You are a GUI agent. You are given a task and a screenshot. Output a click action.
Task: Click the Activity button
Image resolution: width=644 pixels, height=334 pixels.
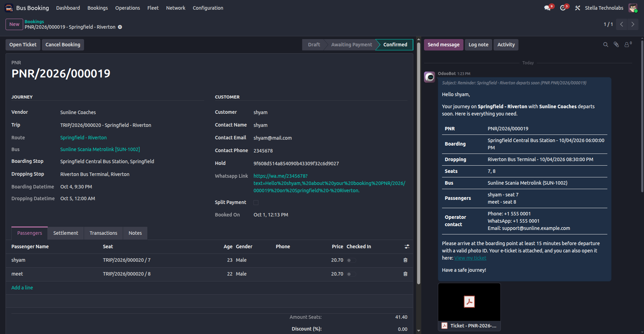(506, 45)
